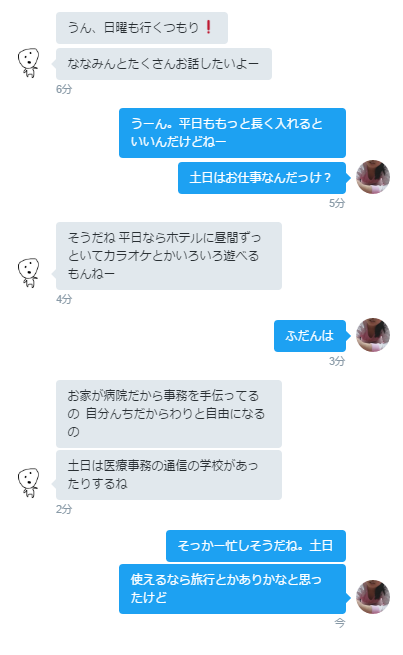Select the grey そうだね平日ならホテル bubble

point(169,256)
